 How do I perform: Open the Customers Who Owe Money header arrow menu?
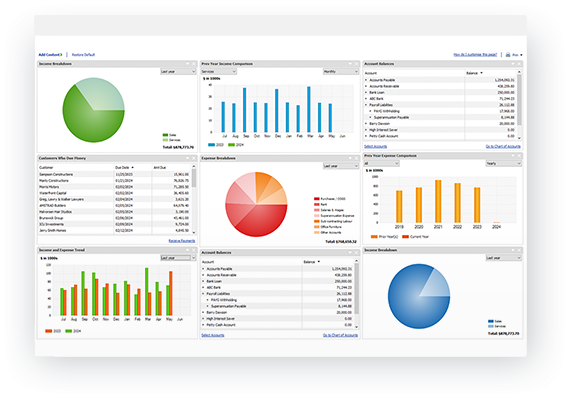point(188,158)
